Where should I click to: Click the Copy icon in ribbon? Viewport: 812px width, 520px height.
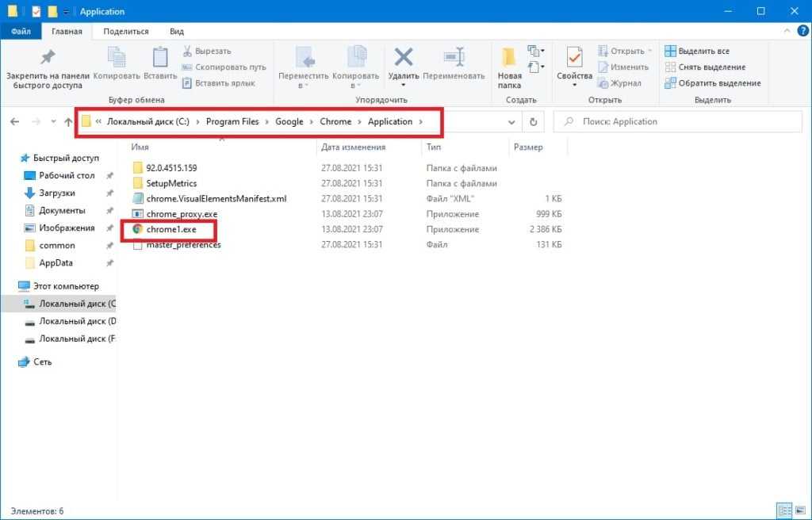click(x=117, y=58)
